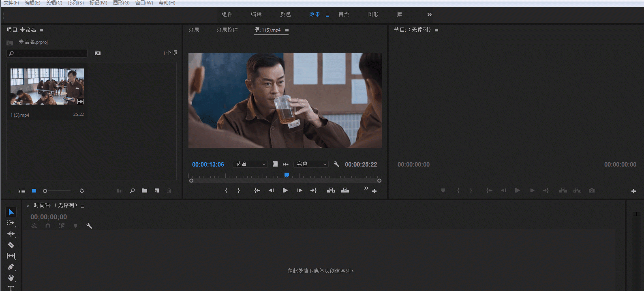Switch to the 效果控件 tab

[x=227, y=30]
